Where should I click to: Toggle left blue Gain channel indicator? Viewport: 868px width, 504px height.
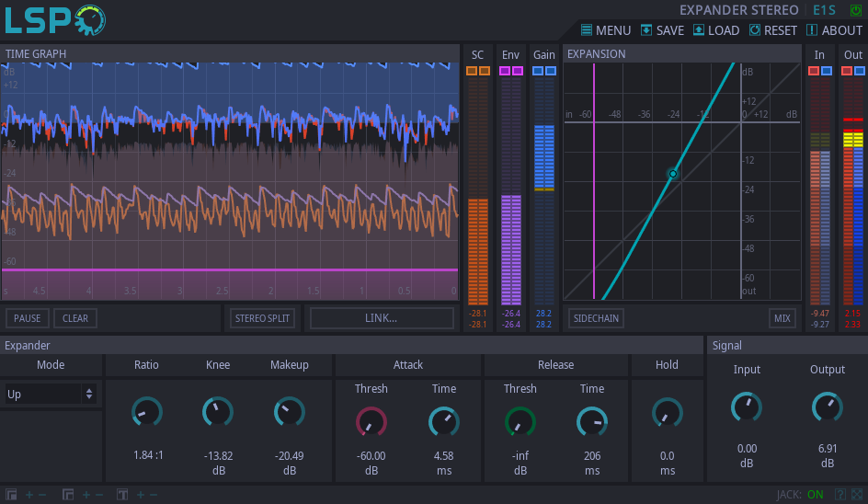(538, 71)
